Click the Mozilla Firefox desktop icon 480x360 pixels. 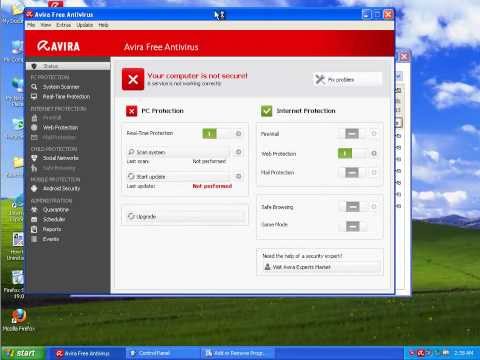point(19,317)
